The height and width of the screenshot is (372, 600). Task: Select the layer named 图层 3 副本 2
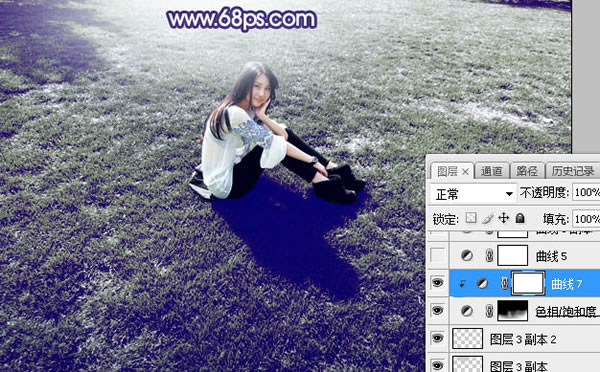click(x=523, y=339)
